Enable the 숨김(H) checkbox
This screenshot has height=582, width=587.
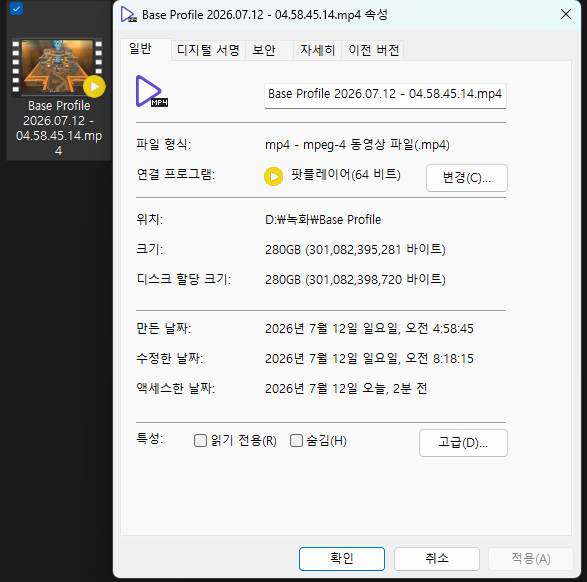(x=296, y=441)
